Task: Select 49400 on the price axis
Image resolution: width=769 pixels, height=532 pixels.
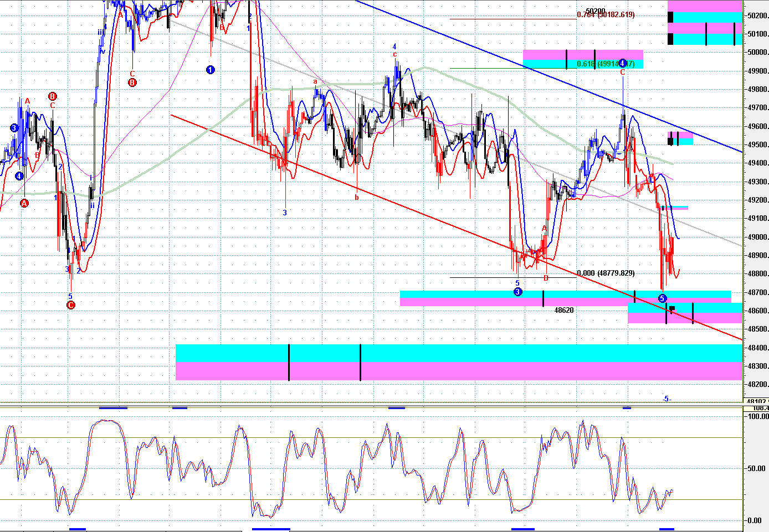Action: (757, 163)
